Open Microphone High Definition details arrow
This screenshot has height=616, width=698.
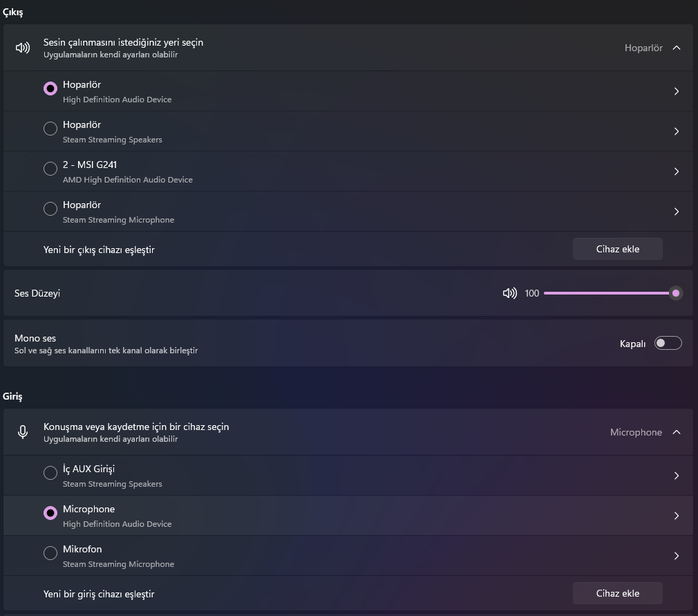(676, 516)
